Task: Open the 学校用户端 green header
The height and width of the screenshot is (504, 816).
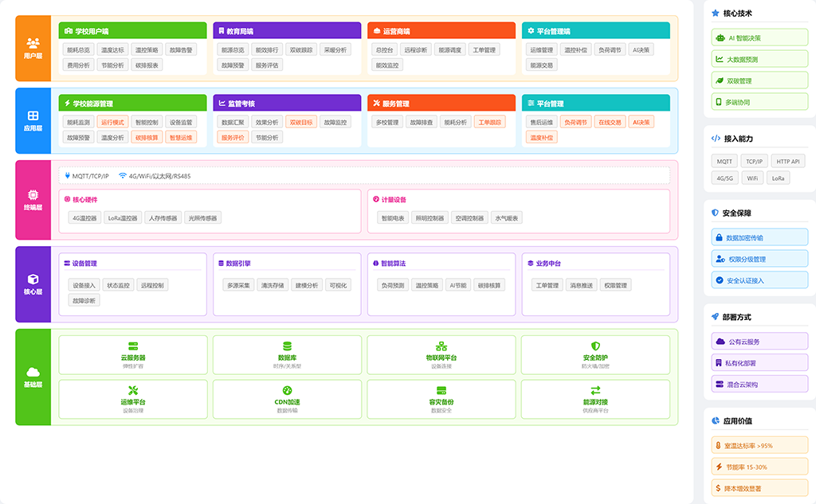Action: [132, 31]
